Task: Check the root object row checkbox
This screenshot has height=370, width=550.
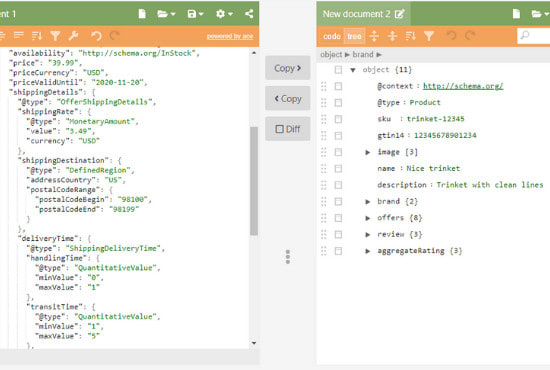Action: (338, 70)
